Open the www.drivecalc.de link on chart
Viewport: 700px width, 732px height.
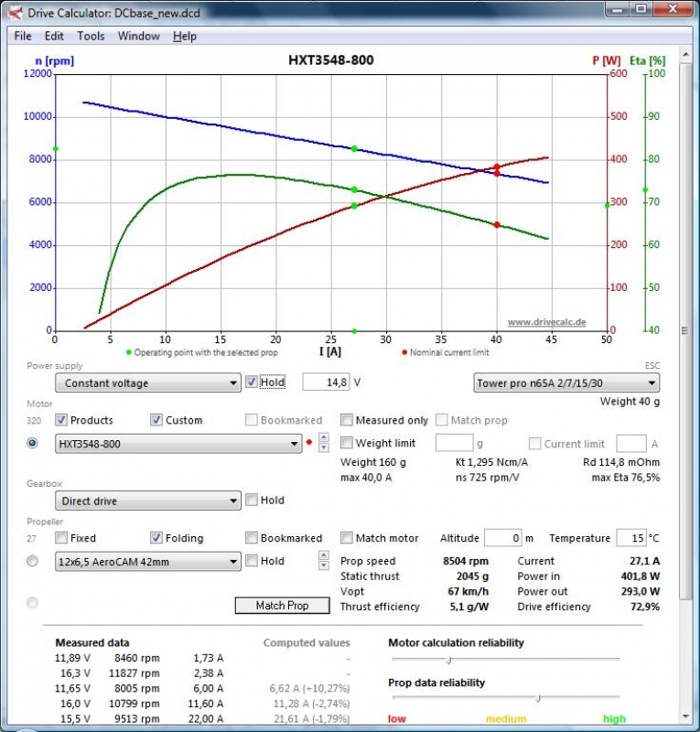(546, 322)
